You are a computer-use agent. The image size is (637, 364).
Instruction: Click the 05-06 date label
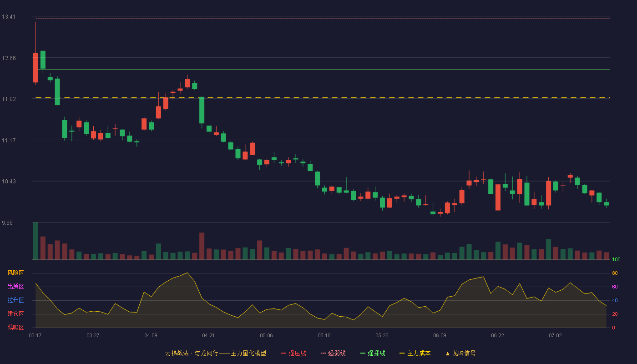tap(266, 335)
